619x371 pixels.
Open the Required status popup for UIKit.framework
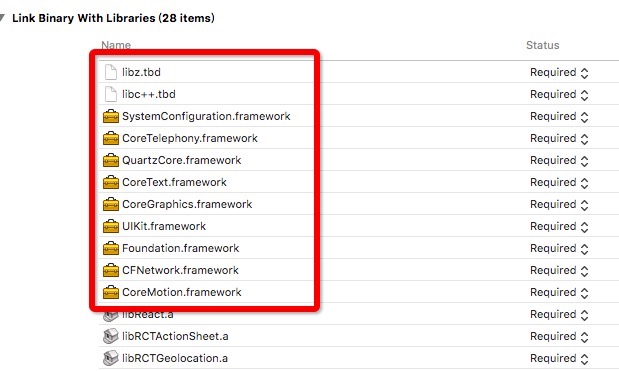click(x=559, y=227)
